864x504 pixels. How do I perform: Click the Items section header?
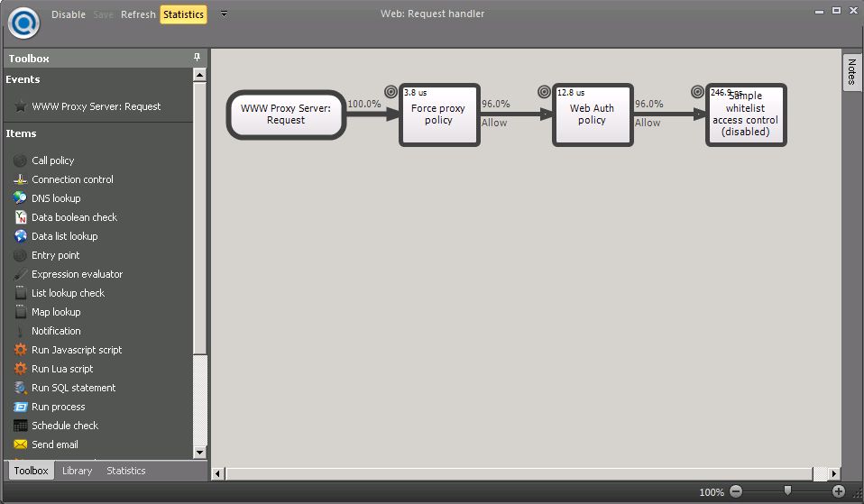(x=21, y=133)
